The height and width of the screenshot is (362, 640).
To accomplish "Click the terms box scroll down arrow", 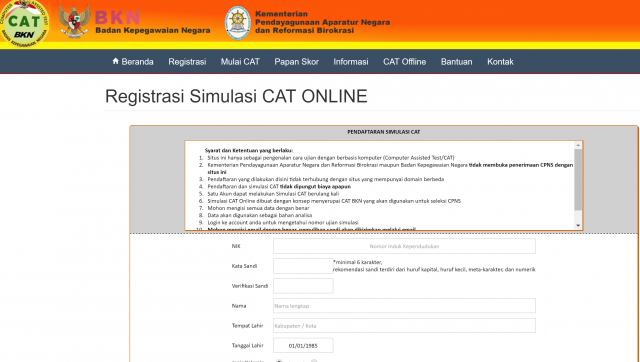I will point(578,225).
